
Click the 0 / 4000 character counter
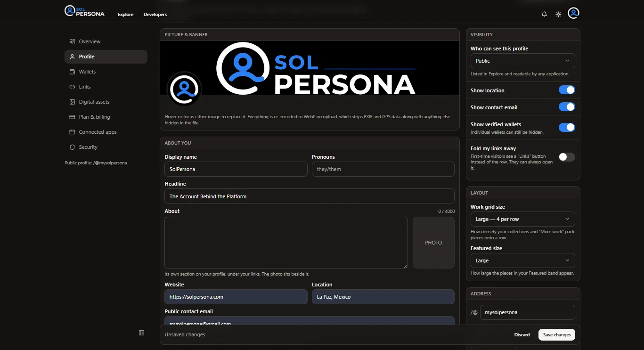pyautogui.click(x=446, y=211)
